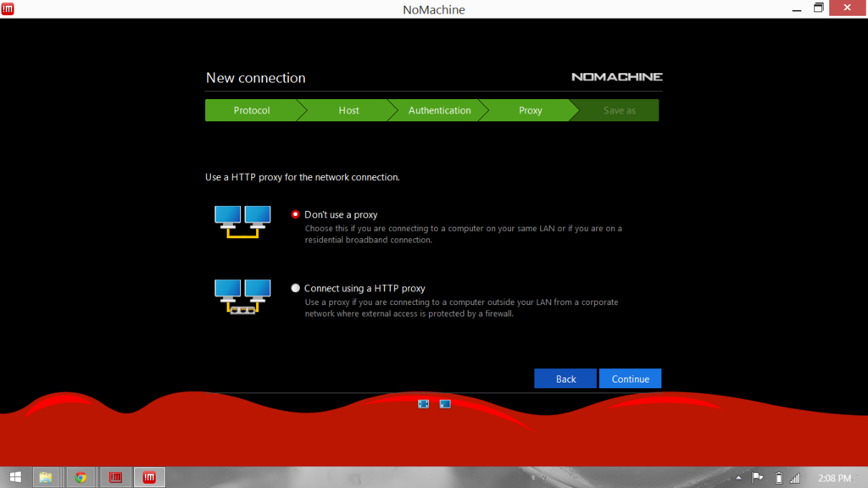This screenshot has height=488, width=868.
Task: Select the Don't use a proxy option
Action: [296, 214]
